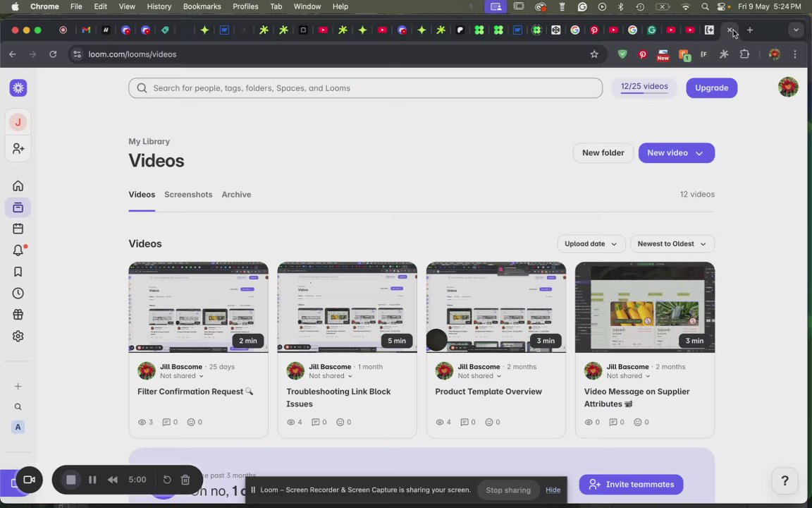This screenshot has width=812, height=508.
Task: Open a new Chrome tab
Action: click(750, 30)
